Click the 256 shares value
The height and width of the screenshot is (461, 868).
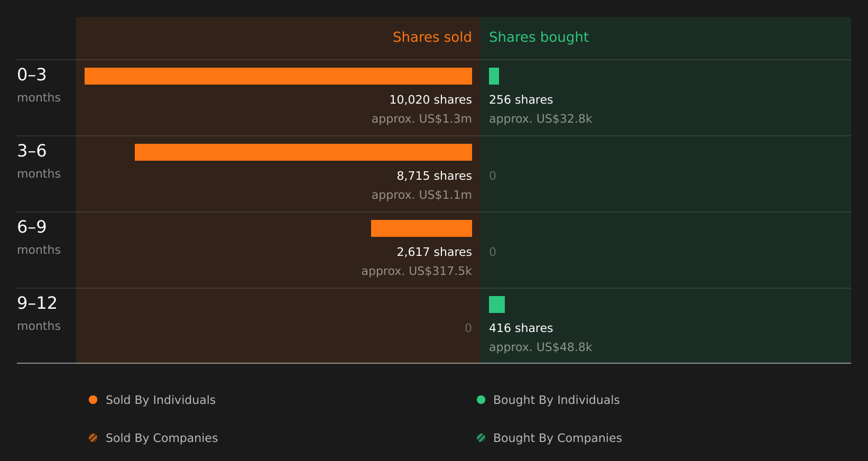point(521,100)
